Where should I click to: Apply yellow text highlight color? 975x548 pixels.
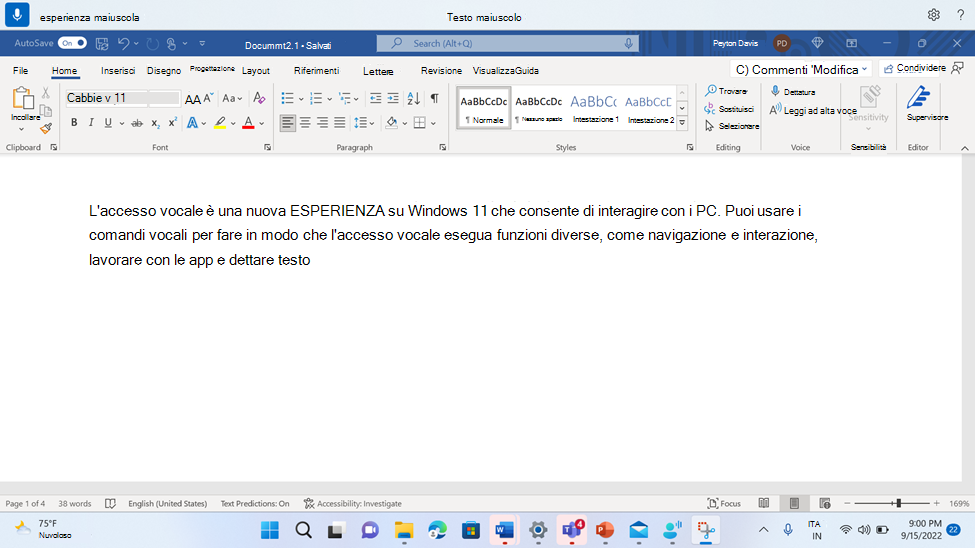pyautogui.click(x=220, y=123)
